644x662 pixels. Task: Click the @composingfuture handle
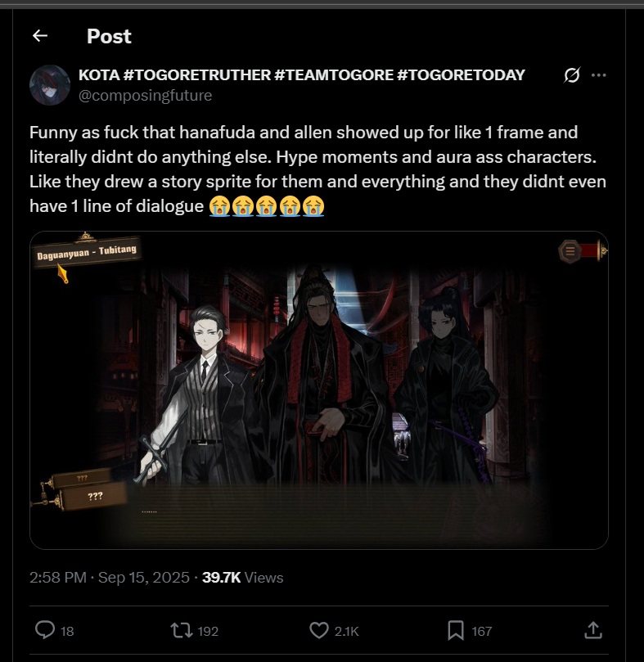[x=146, y=96]
